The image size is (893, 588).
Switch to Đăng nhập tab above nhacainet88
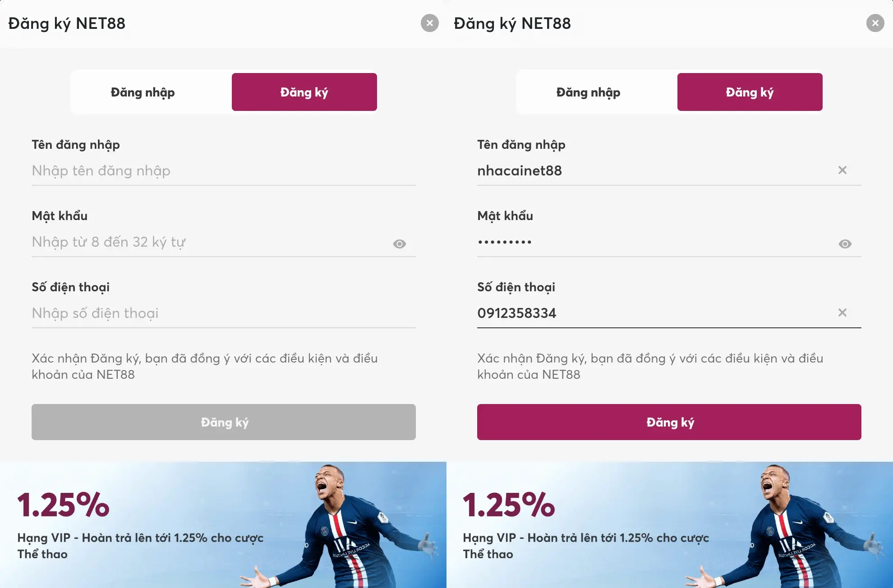(588, 92)
